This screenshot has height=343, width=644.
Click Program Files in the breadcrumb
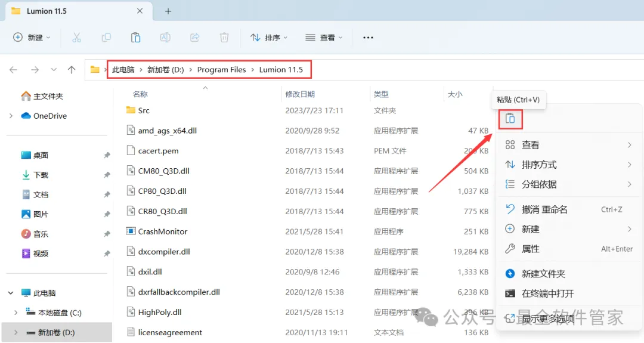(x=221, y=70)
